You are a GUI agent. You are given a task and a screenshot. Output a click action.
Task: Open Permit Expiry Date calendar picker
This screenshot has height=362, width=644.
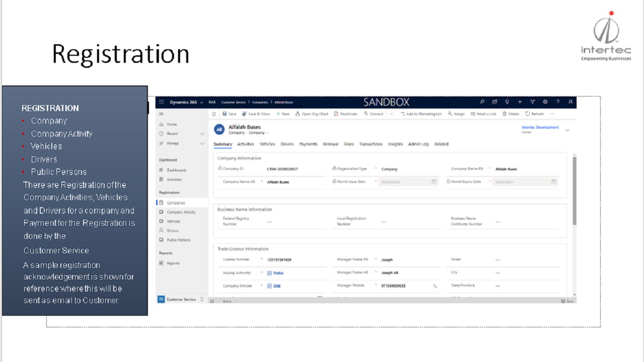(x=553, y=182)
